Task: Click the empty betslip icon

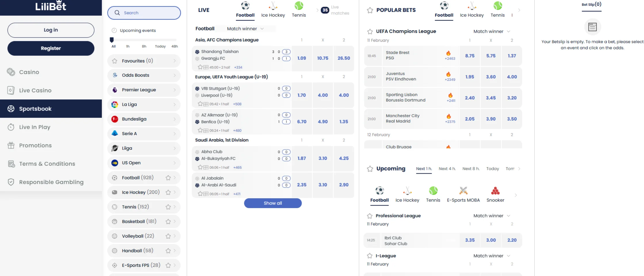Action: [592, 27]
